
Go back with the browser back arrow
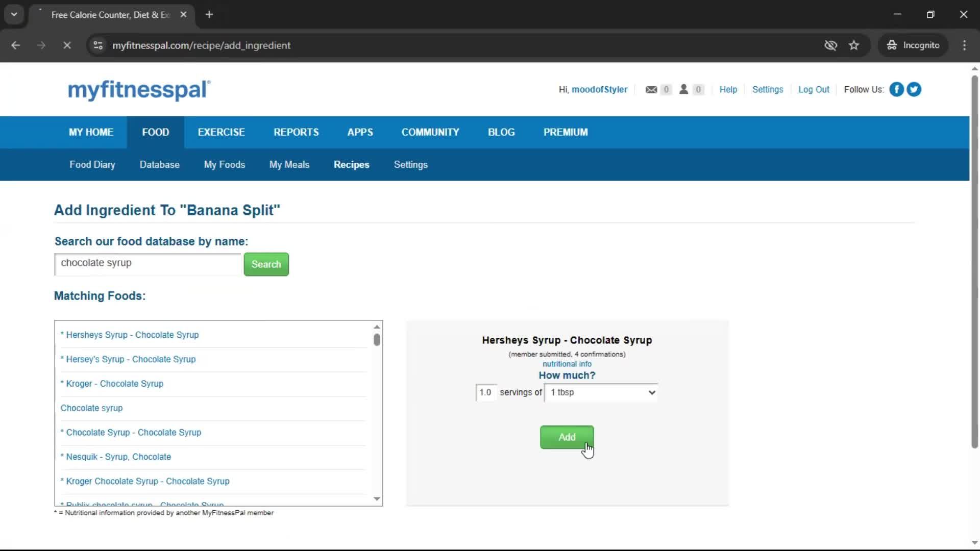16,45
